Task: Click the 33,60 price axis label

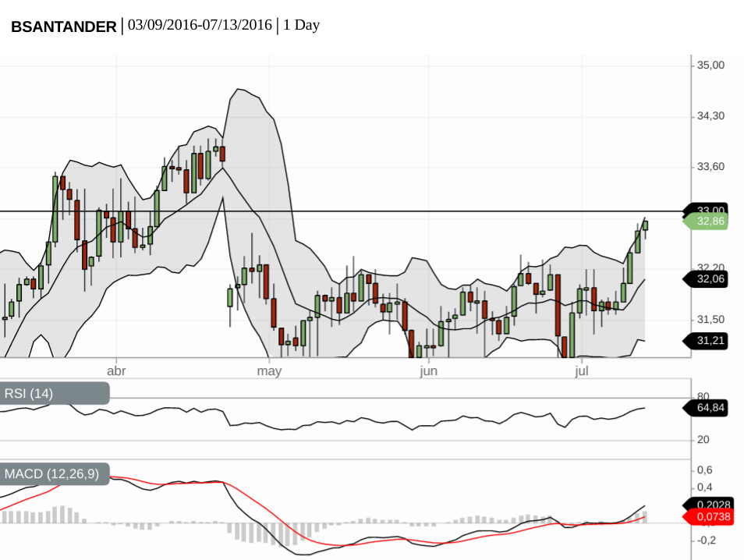Action: coord(710,167)
